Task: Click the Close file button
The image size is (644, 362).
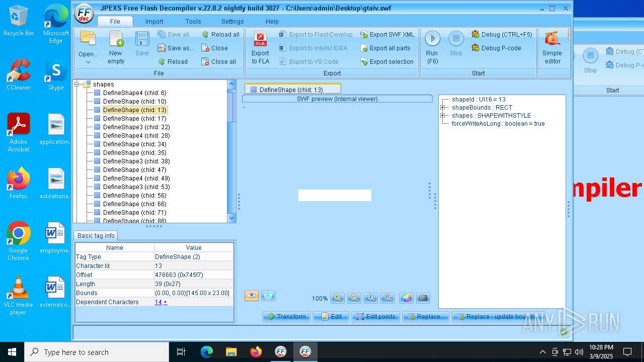Action: click(214, 48)
